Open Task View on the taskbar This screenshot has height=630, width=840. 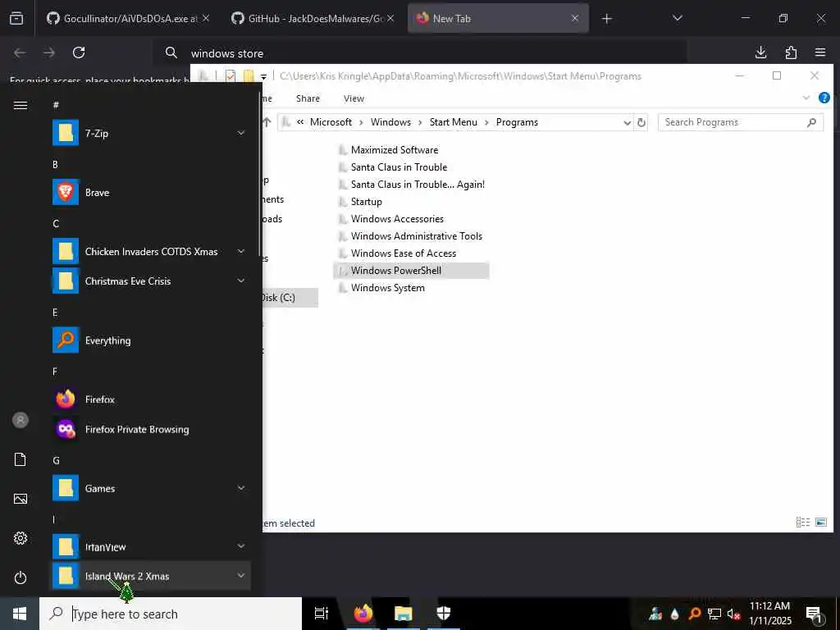(x=321, y=614)
